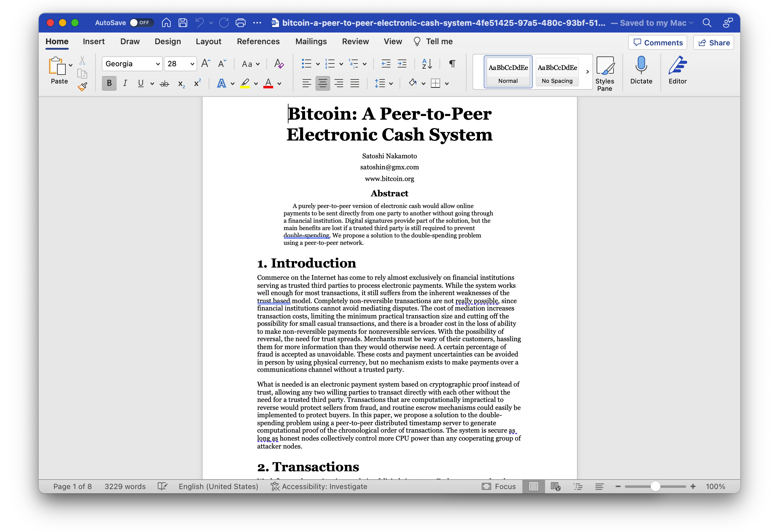Screen dimensions: 782x532
Task: Expand the styles gallery arrow
Action: (x=587, y=71)
